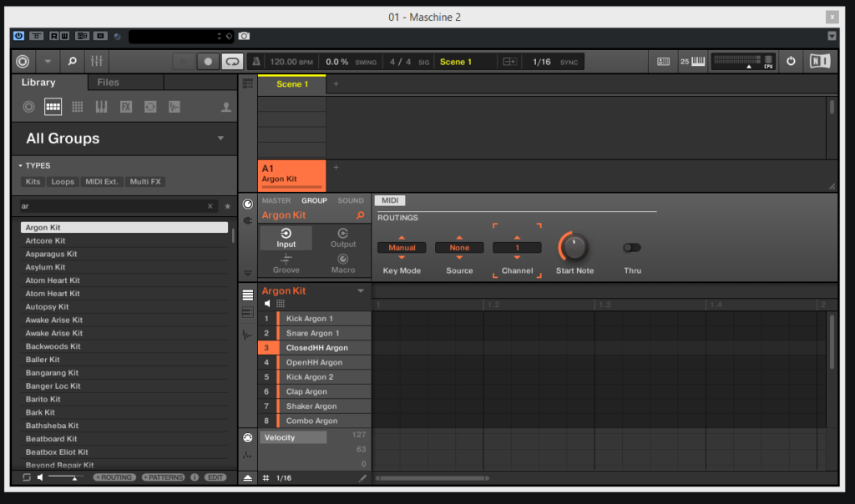This screenshot has width=855, height=504.
Task: Toggle the browser autoload loop icon
Action: click(x=26, y=477)
